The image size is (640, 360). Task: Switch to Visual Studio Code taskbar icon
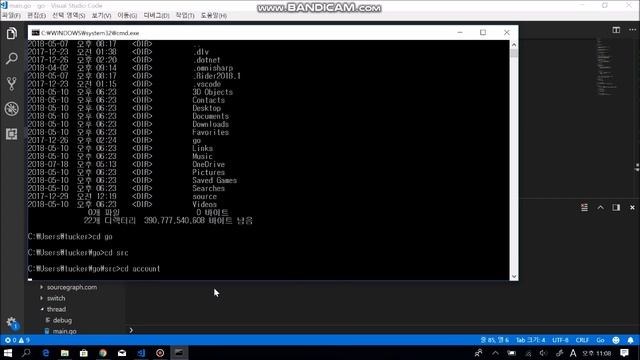[x=141, y=353]
